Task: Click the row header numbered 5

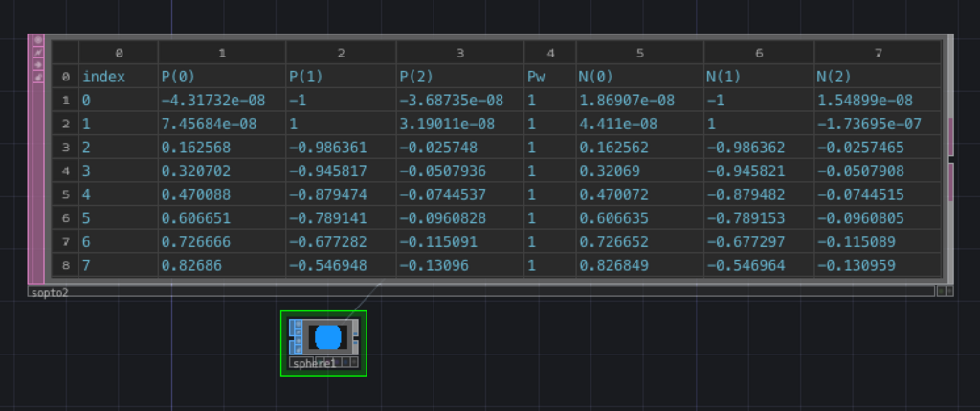Action: click(66, 194)
